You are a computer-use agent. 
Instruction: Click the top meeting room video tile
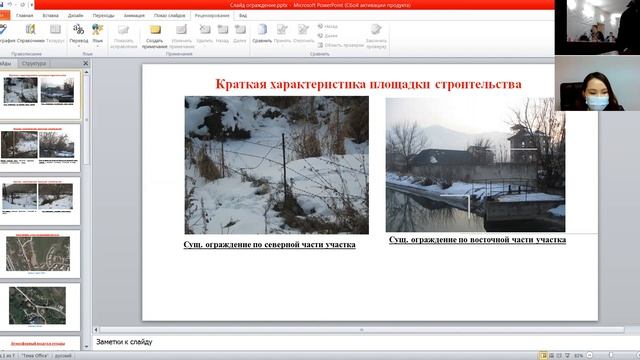coord(597,27)
